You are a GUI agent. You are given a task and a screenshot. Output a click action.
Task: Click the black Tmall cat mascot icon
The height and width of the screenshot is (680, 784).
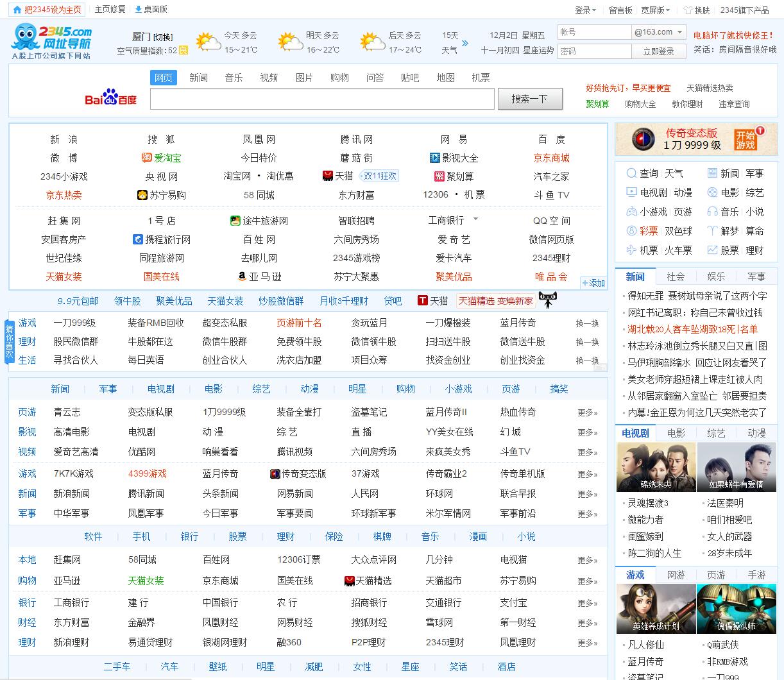coord(547,300)
